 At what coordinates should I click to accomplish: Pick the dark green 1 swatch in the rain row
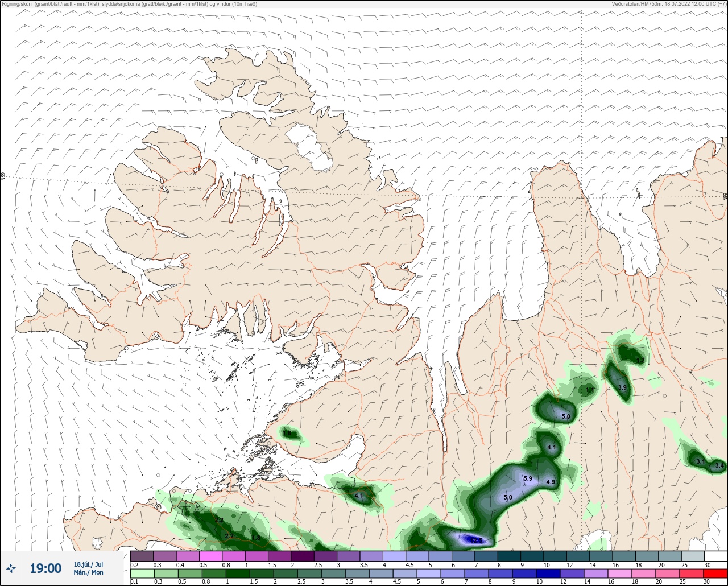click(x=238, y=573)
